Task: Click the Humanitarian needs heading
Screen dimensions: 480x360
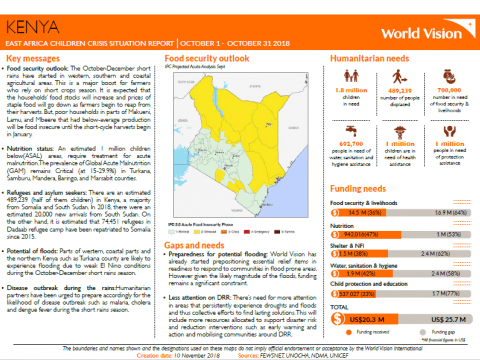Action: 369,59
